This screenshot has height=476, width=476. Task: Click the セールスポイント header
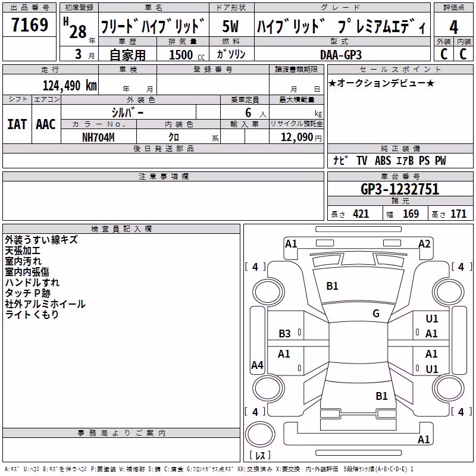tap(400, 69)
